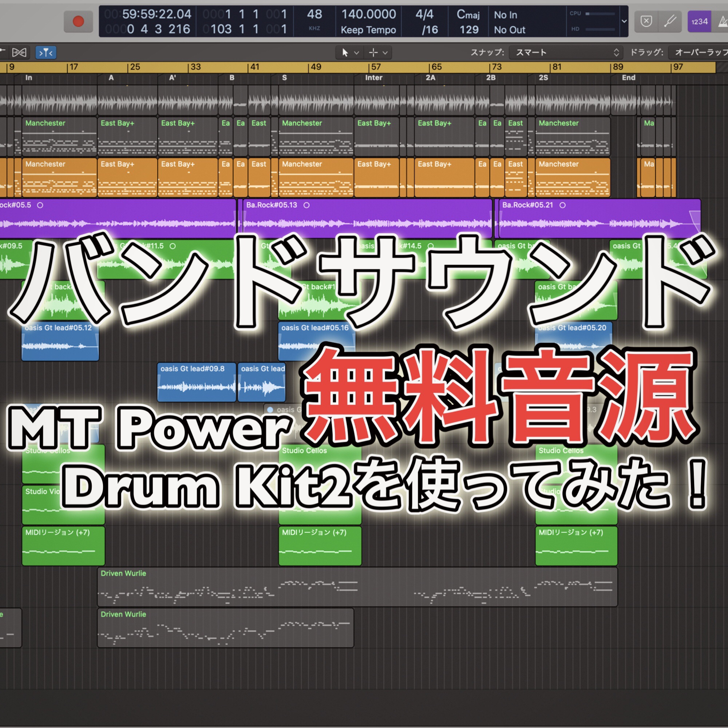Screen dimensions: 728x728
Task: Select the MIDIリージョン (+7) region under marker S
Action: 320,545
